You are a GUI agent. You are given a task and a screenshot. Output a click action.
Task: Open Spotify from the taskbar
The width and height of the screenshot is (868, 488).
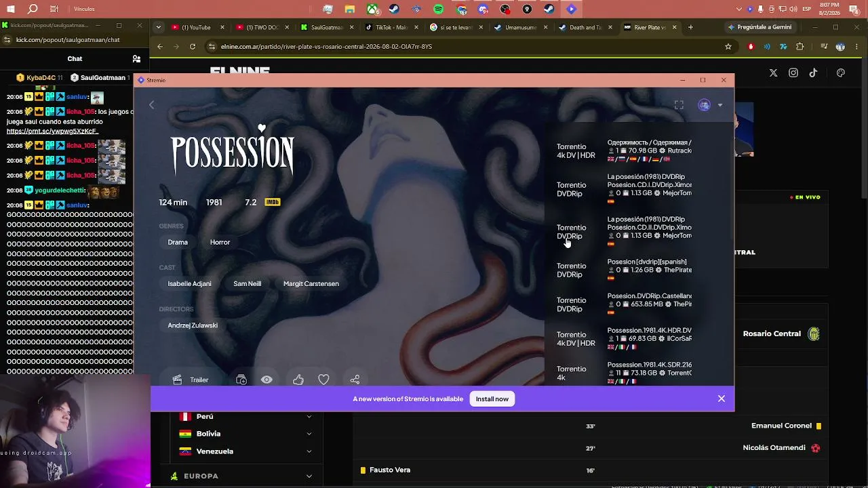coord(439,9)
